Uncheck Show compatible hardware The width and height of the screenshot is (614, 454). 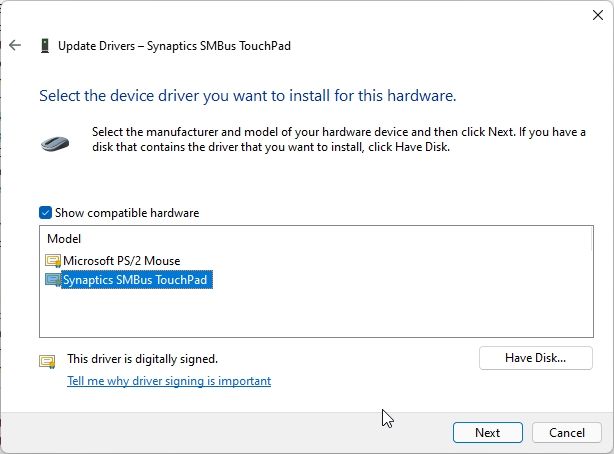tap(45, 213)
